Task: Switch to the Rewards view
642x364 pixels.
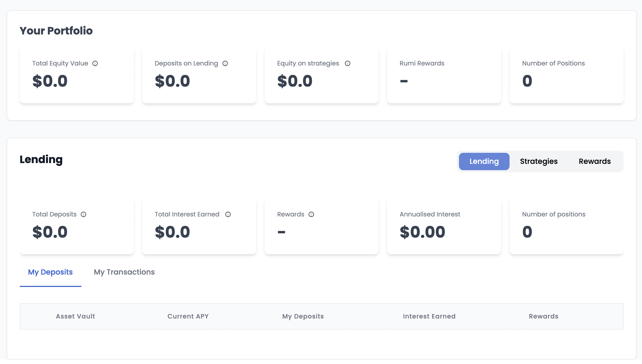Action: [x=595, y=161]
